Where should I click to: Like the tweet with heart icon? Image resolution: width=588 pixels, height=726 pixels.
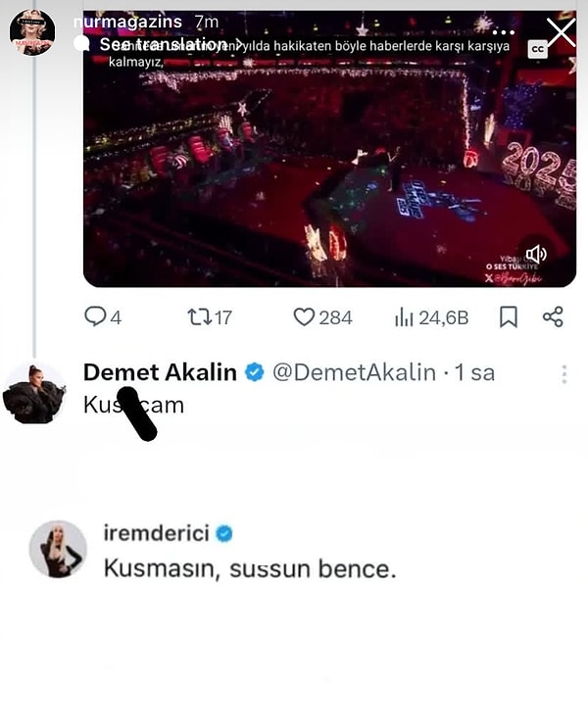[305, 317]
